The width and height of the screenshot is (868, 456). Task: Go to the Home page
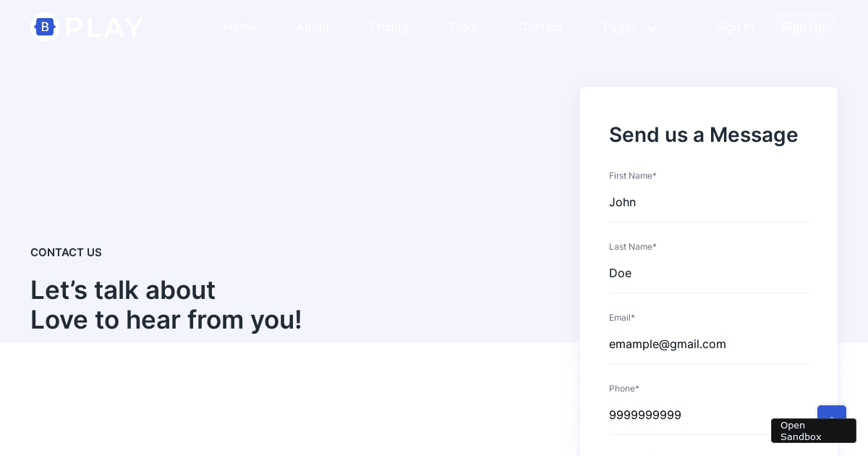click(239, 28)
